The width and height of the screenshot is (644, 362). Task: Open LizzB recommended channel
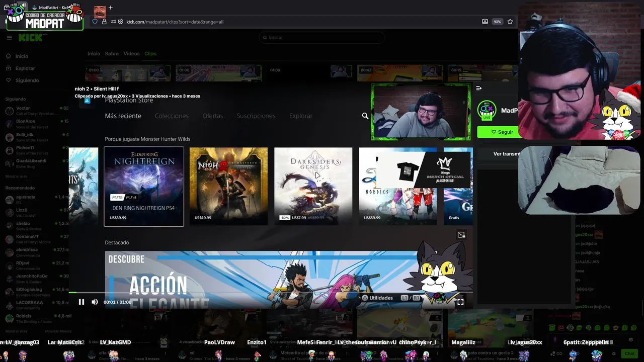[x=37, y=213]
